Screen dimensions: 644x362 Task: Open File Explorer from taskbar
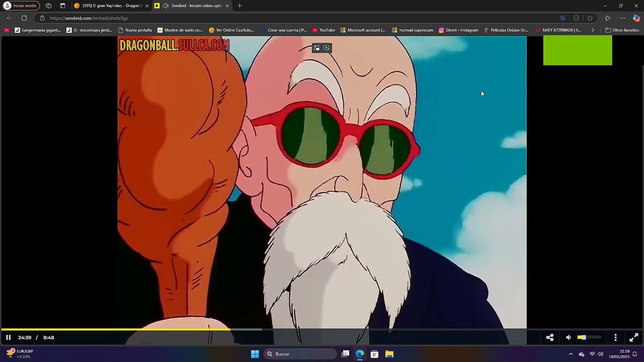[x=389, y=354]
